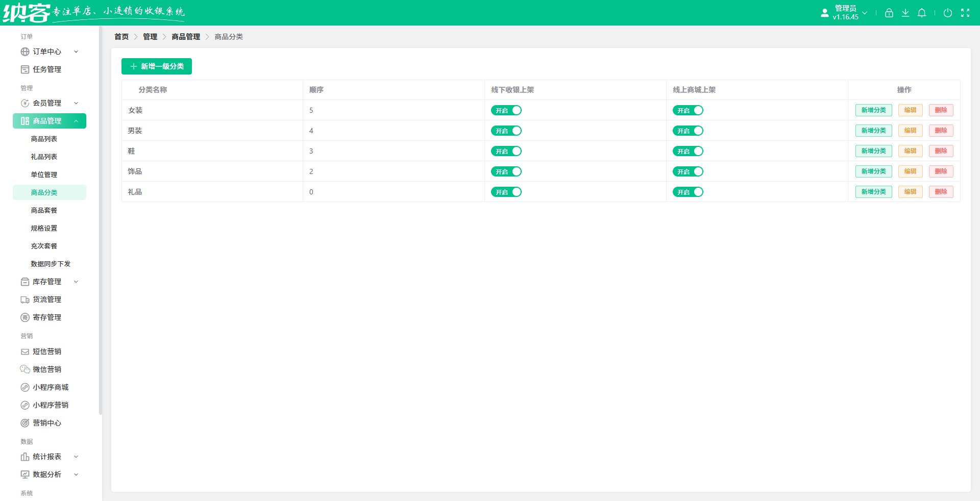980x501 pixels.
Task: Open the notification bell
Action: (x=922, y=13)
